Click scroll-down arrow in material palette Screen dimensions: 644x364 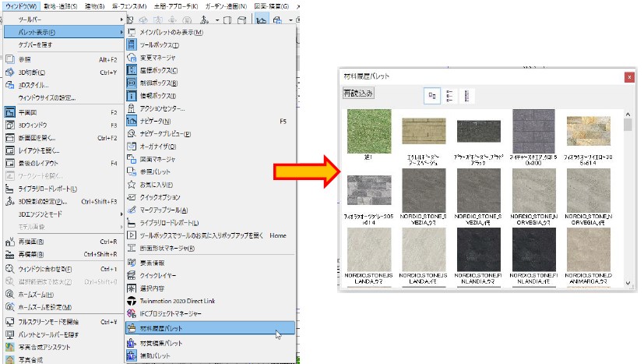[628, 283]
